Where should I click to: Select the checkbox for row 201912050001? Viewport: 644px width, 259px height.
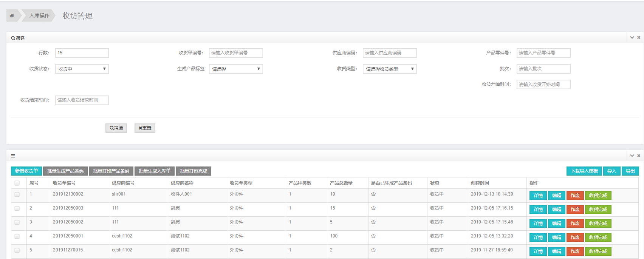(17, 236)
